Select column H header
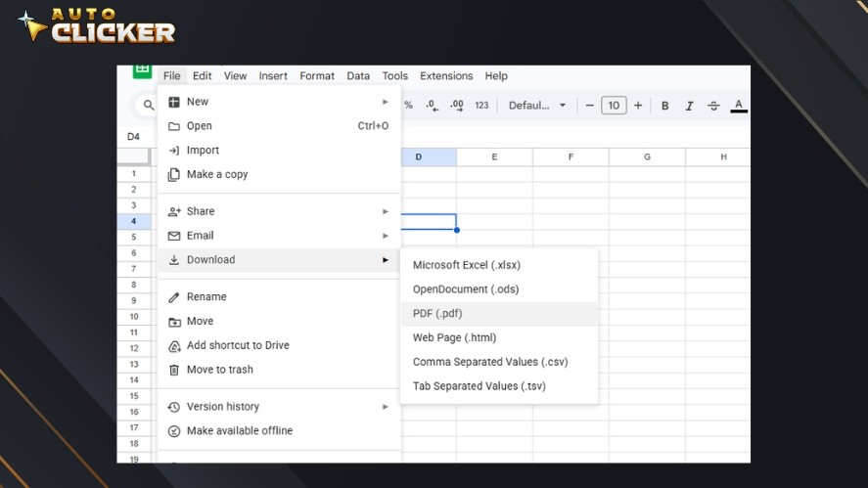 click(718, 157)
